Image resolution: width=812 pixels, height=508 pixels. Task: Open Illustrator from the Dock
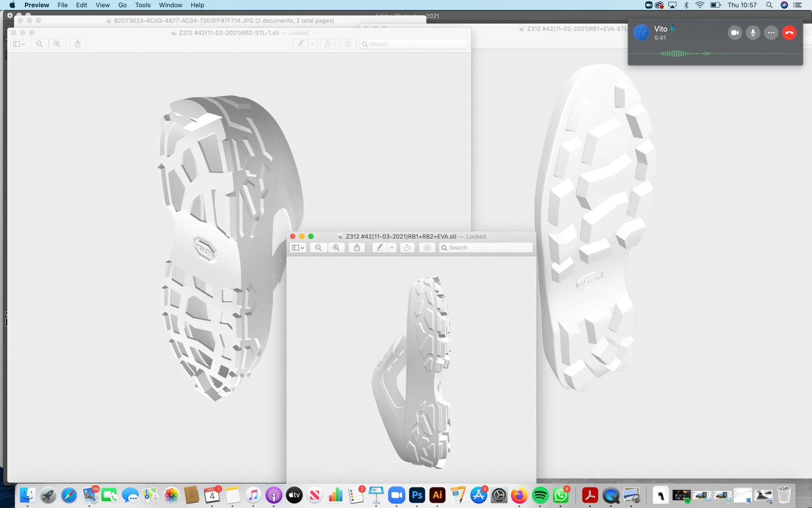coord(437,495)
